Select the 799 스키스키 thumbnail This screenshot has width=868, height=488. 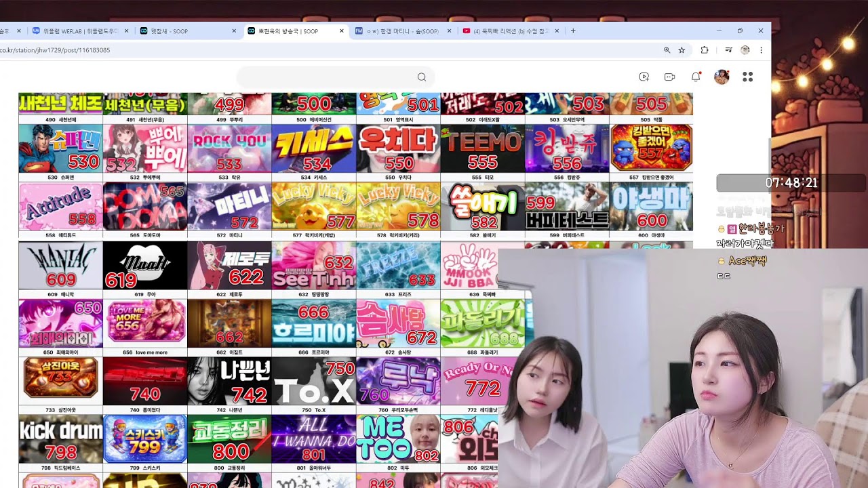[x=145, y=439]
